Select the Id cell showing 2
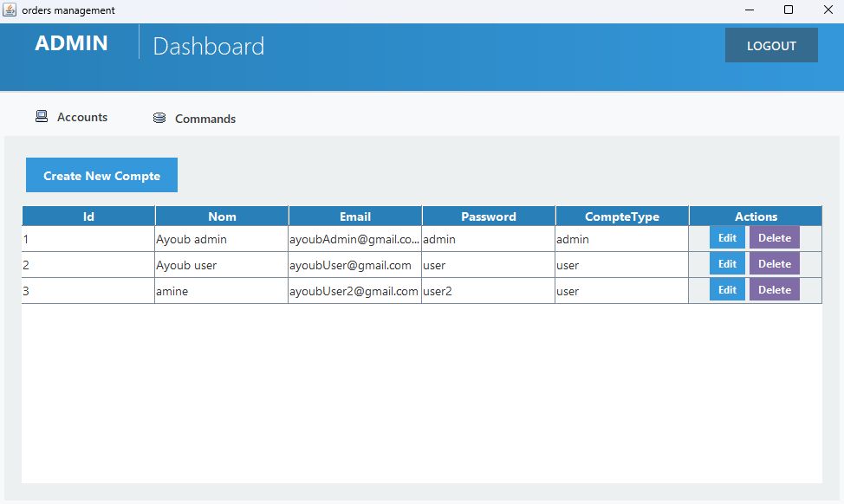844x504 pixels. [88, 265]
